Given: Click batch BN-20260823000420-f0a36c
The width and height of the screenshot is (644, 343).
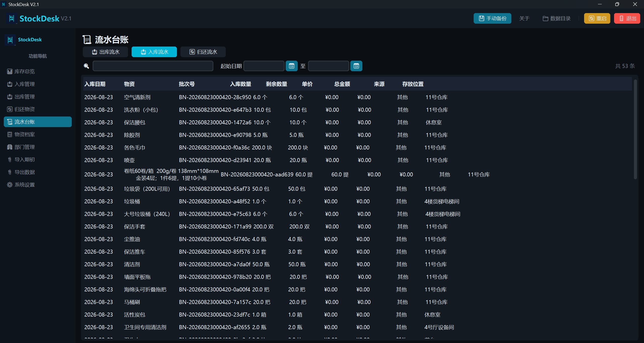Looking at the screenshot, I should (214, 147).
